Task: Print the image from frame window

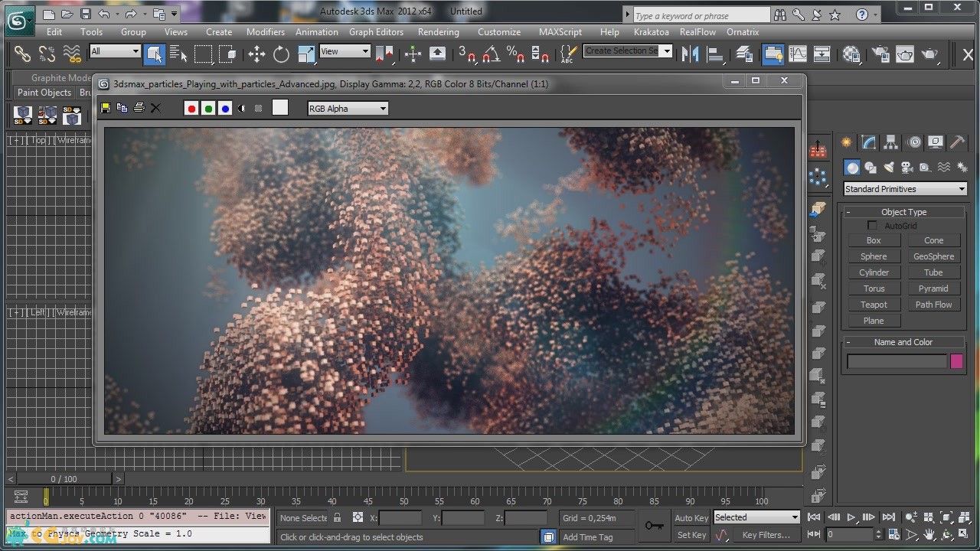Action: click(x=139, y=108)
